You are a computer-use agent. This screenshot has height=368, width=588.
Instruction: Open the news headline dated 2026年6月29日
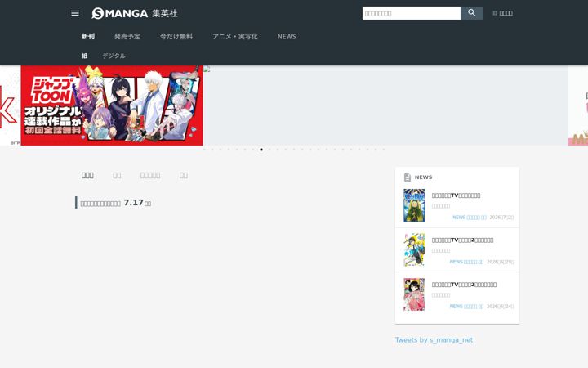click(462, 240)
